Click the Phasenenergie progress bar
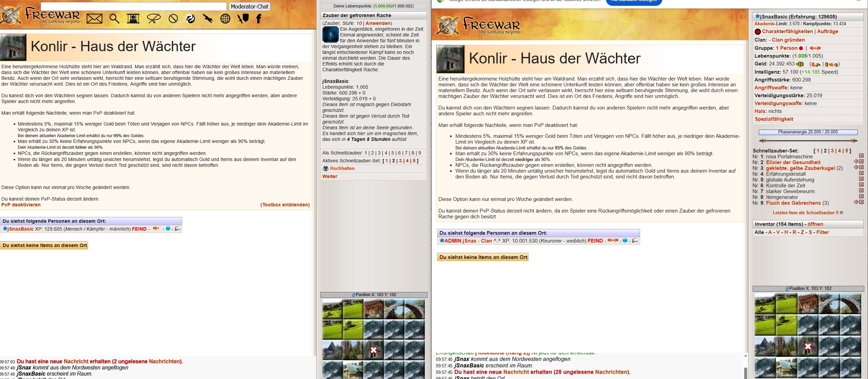The image size is (868, 379). point(808,132)
